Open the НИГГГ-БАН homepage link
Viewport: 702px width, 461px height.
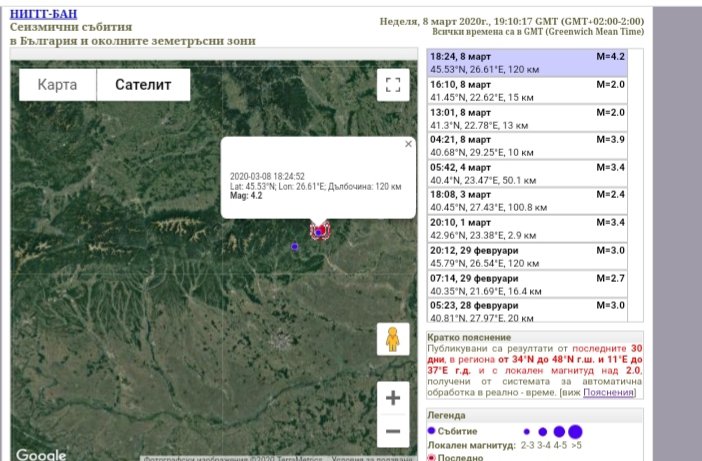[46, 13]
